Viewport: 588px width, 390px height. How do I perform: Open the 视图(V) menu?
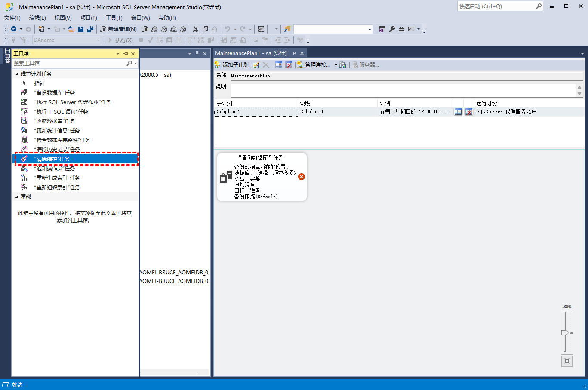click(63, 18)
